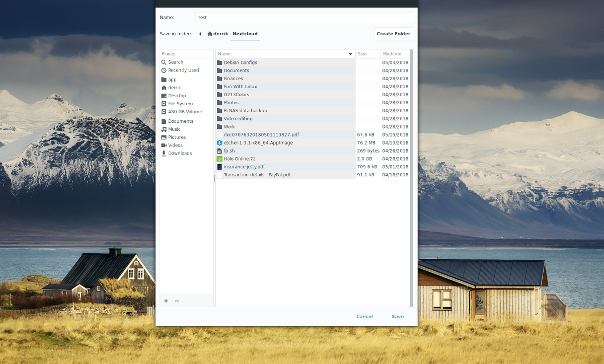604x364 pixels.
Task: Click the app folder icon in Places
Action: click(x=164, y=80)
